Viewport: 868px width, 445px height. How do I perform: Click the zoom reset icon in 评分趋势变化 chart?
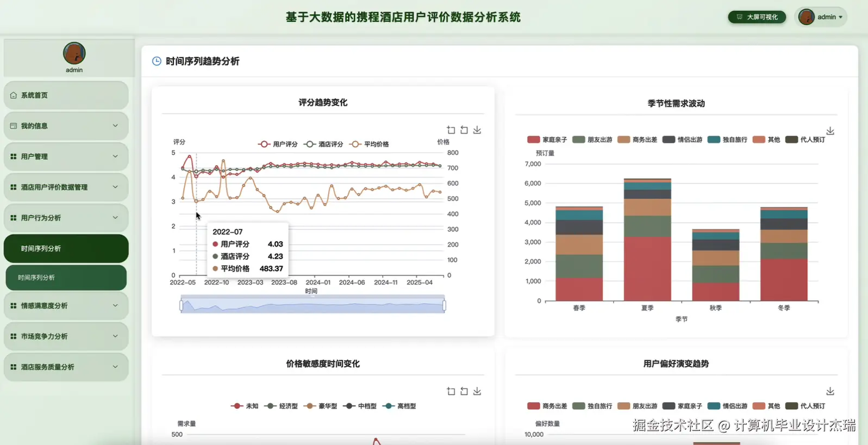point(464,130)
